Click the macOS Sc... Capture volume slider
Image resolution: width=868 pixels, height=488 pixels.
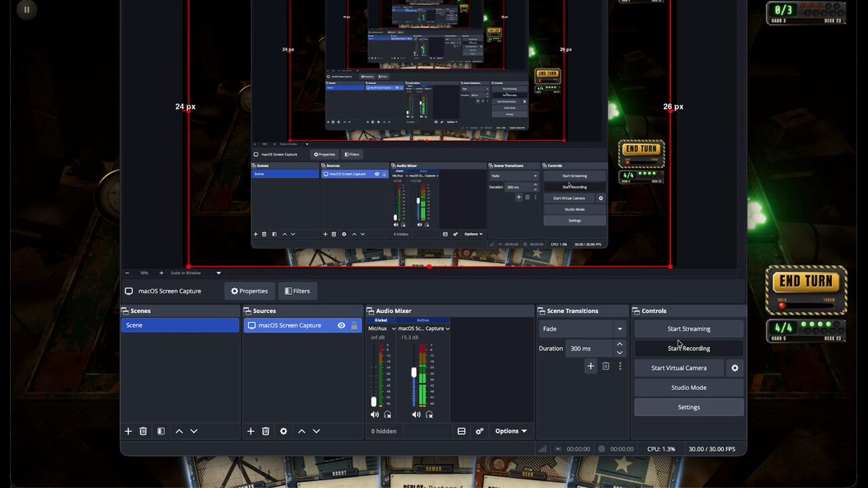414,374
